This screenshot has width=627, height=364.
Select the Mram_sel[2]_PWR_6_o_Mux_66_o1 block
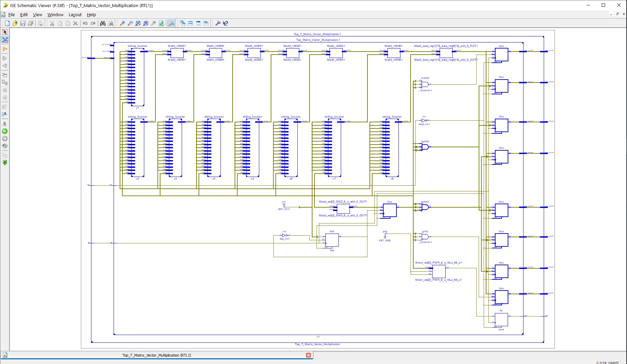click(439, 271)
